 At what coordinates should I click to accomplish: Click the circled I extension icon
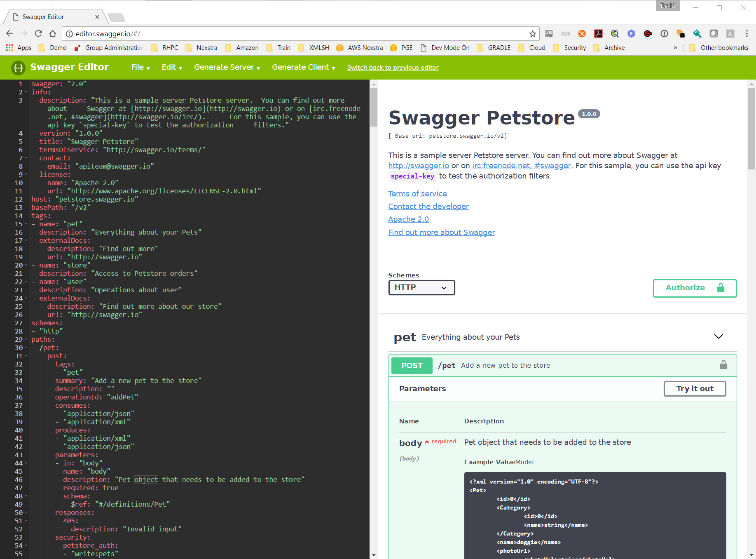click(x=664, y=33)
